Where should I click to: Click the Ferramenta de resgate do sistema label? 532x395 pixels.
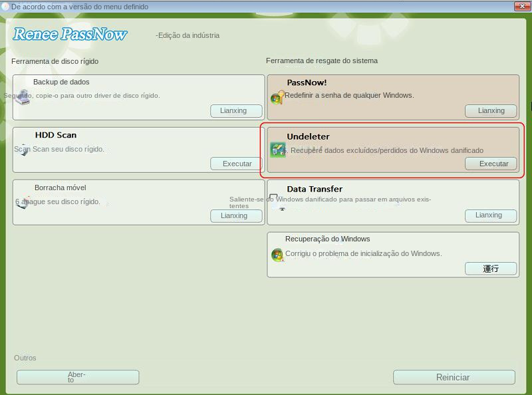tap(322, 61)
